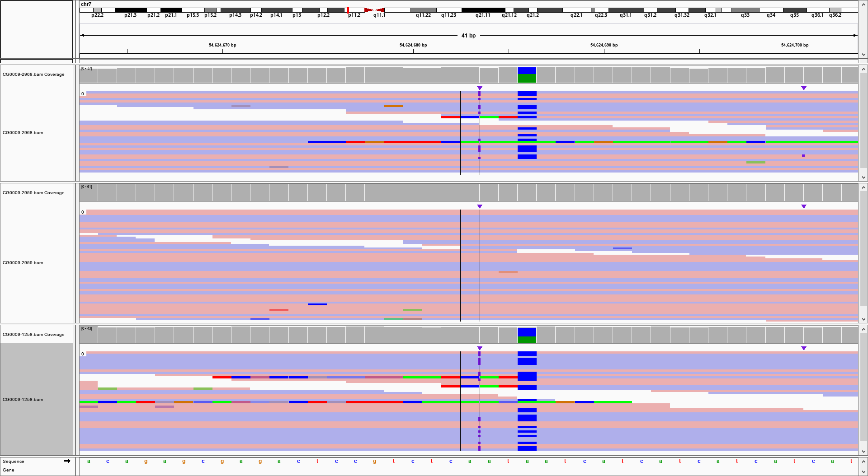
Task: Click the 54,624,690 bp ruler label
Action: coord(604,45)
